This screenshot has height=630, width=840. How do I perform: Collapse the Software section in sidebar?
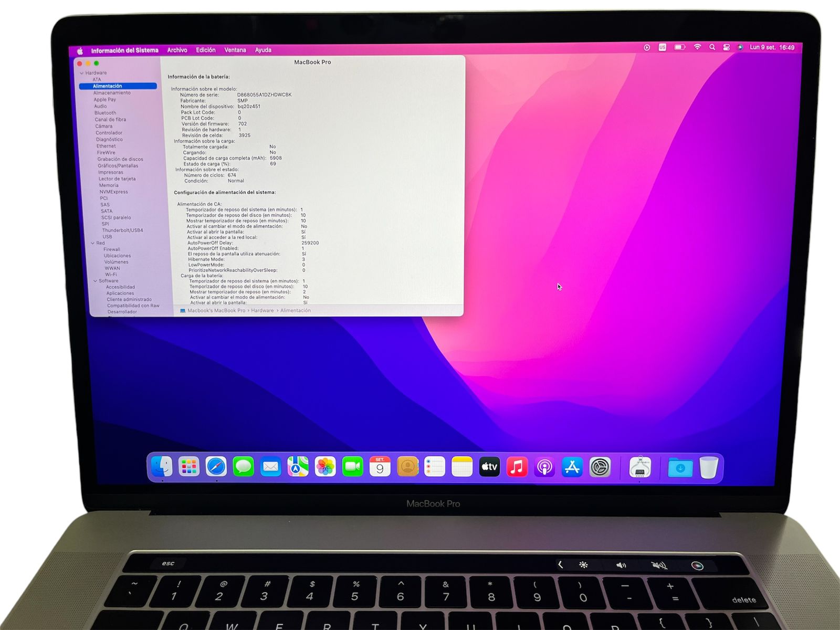(x=95, y=281)
